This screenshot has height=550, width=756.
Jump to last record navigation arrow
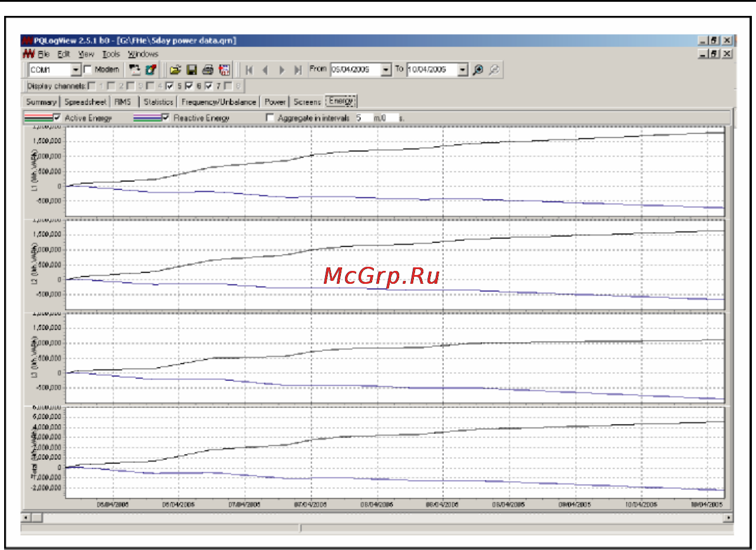point(297,69)
